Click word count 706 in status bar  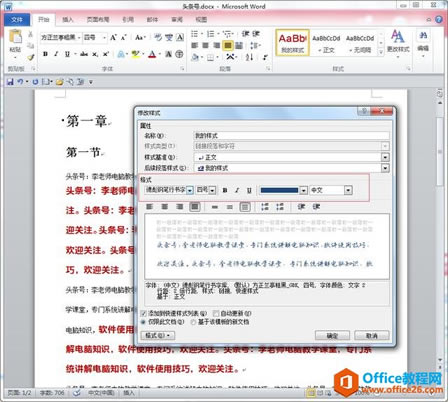(52, 393)
